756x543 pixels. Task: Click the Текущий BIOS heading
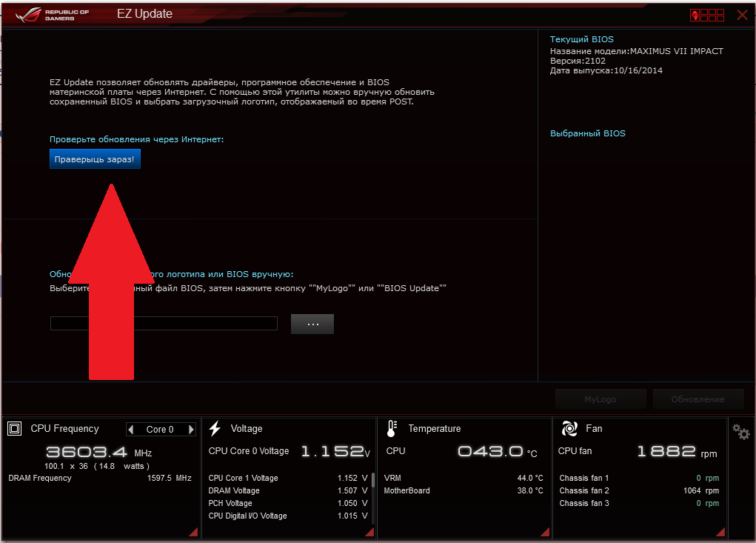(581, 39)
